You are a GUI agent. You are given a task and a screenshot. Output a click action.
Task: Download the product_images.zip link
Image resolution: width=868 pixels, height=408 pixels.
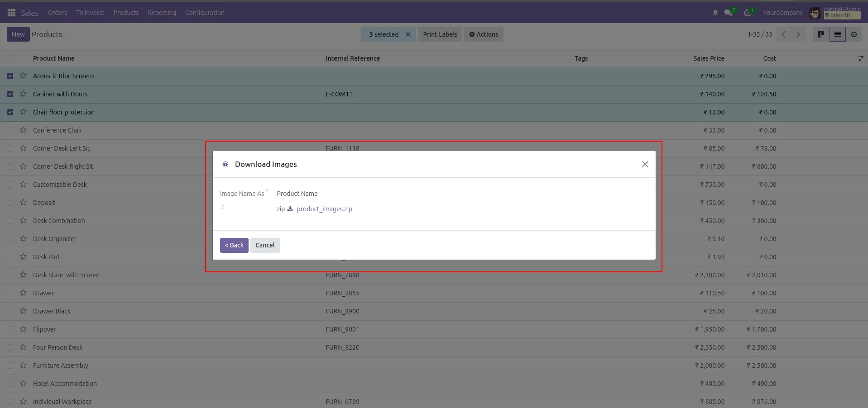[324, 209]
